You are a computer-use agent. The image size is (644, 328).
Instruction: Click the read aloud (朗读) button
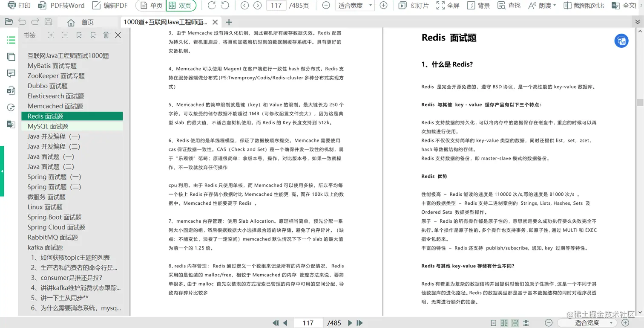tap(539, 6)
